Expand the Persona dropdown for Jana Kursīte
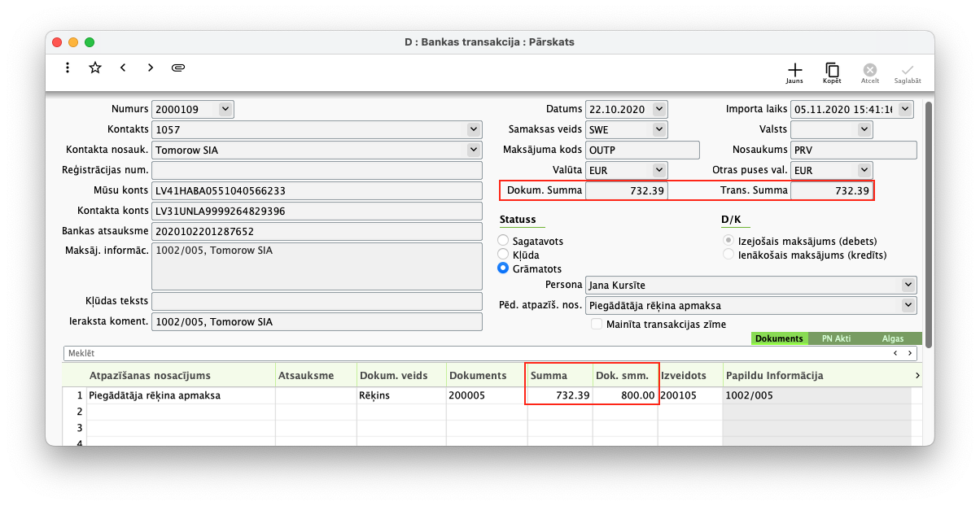This screenshot has height=506, width=980. [x=908, y=285]
